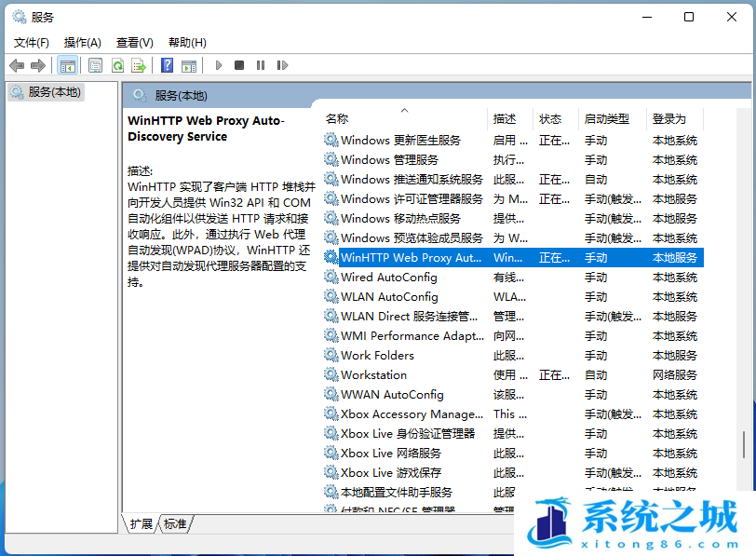Sort by the 启动类型 column header
The width and height of the screenshot is (756, 556).
point(607,119)
